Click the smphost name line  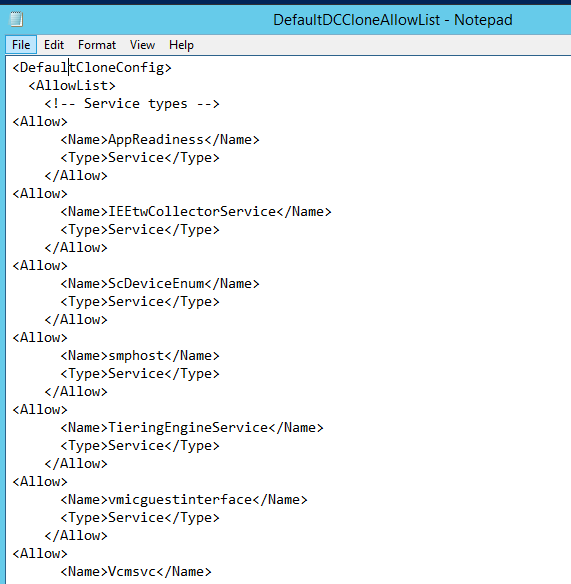coord(140,356)
